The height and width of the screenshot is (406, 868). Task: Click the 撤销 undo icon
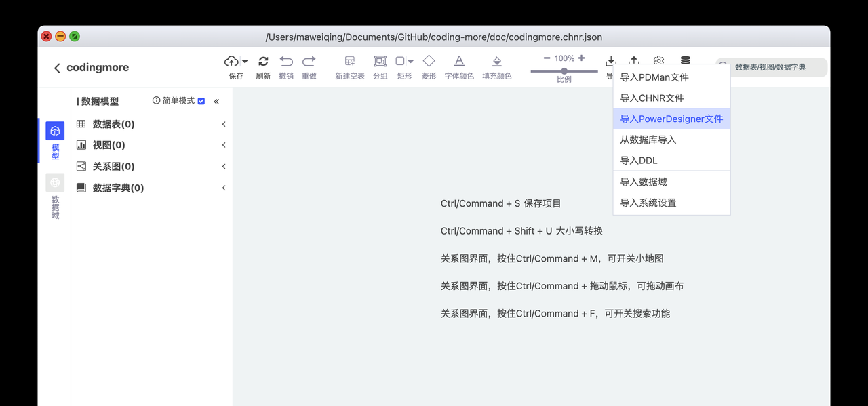[286, 61]
